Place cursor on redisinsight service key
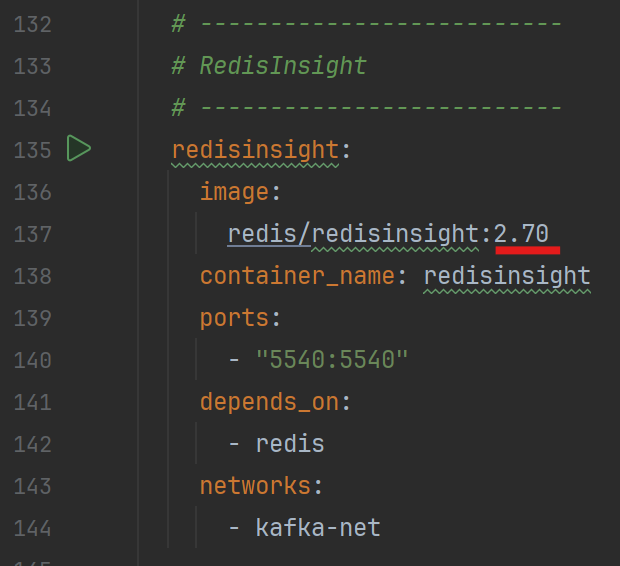 point(255,150)
